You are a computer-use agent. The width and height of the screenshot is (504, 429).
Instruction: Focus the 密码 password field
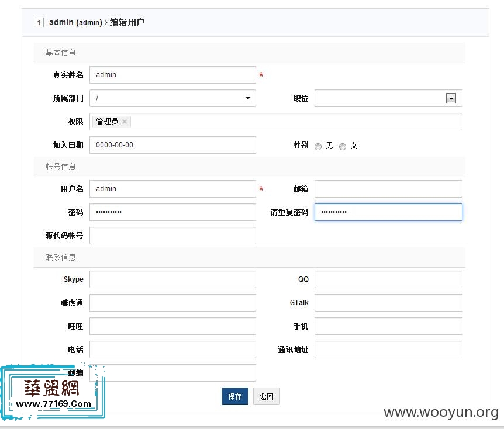point(172,212)
